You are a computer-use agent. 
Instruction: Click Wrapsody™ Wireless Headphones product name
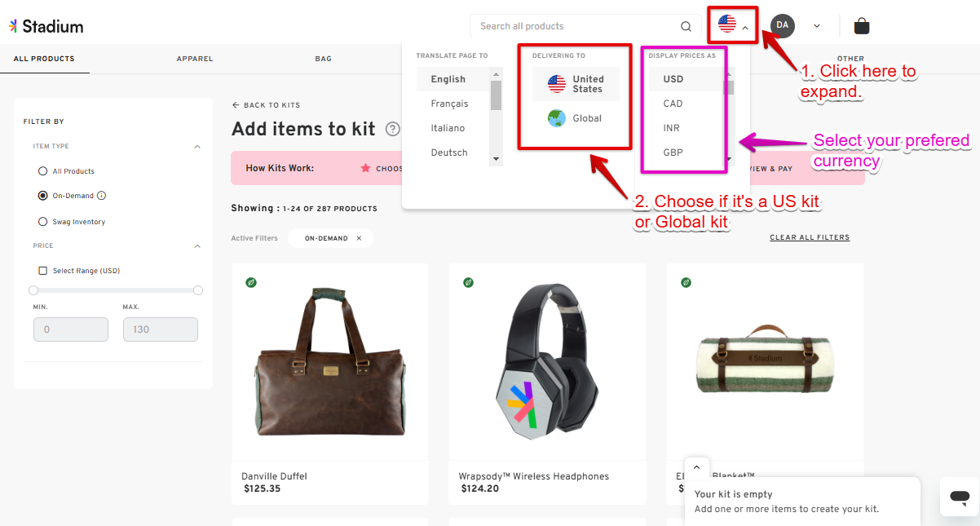[534, 476]
